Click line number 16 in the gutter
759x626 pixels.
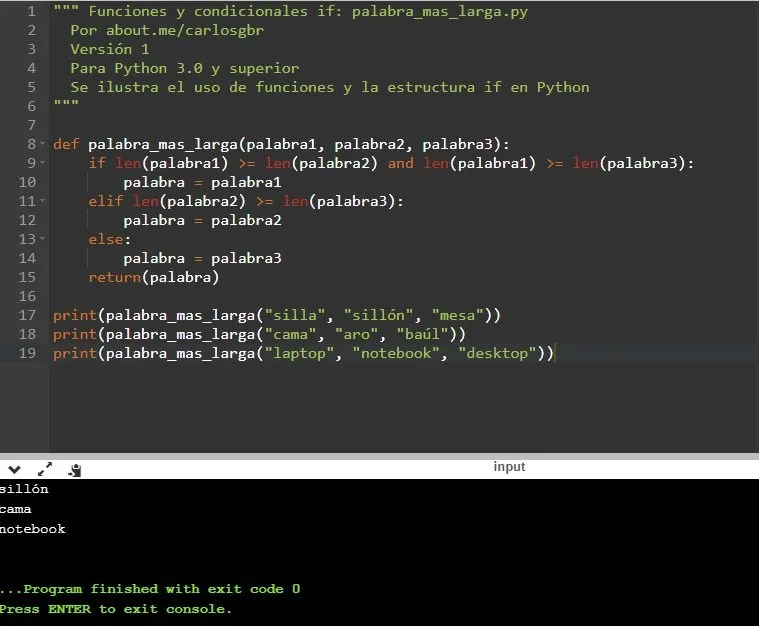point(27,296)
